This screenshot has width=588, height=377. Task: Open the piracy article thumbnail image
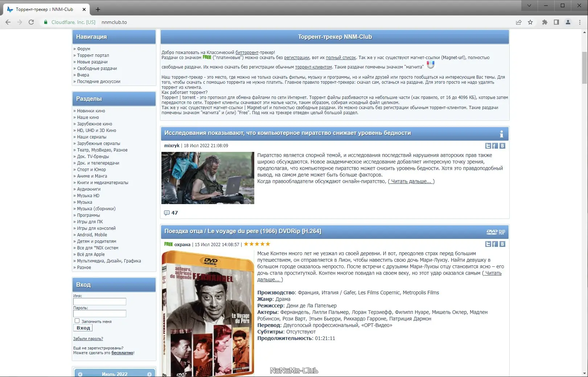click(208, 178)
